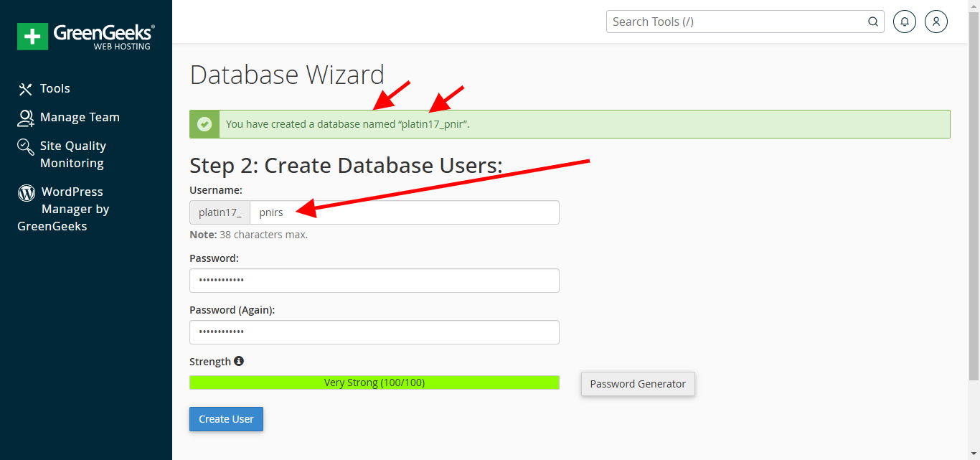Screen dimensions: 980x460
Task: Click the Strength info icon
Action: coord(239,361)
